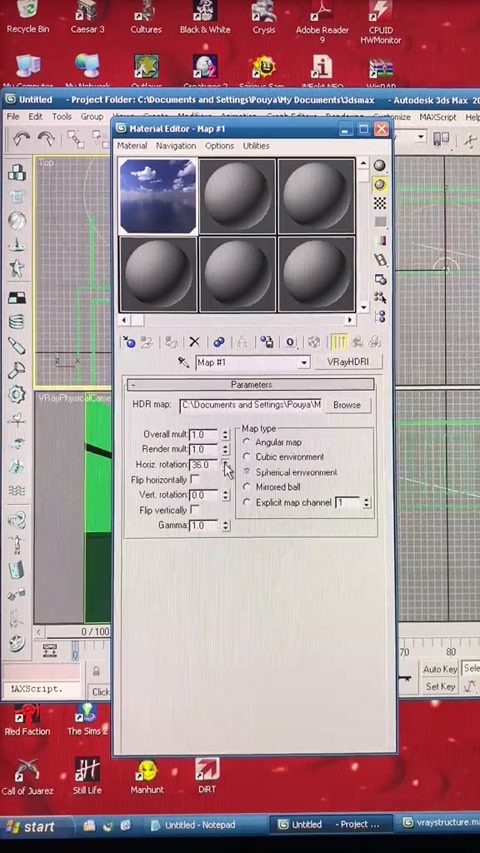The height and width of the screenshot is (853, 480).
Task: Click Untitled - Notepad taskbar button
Action: 199,825
